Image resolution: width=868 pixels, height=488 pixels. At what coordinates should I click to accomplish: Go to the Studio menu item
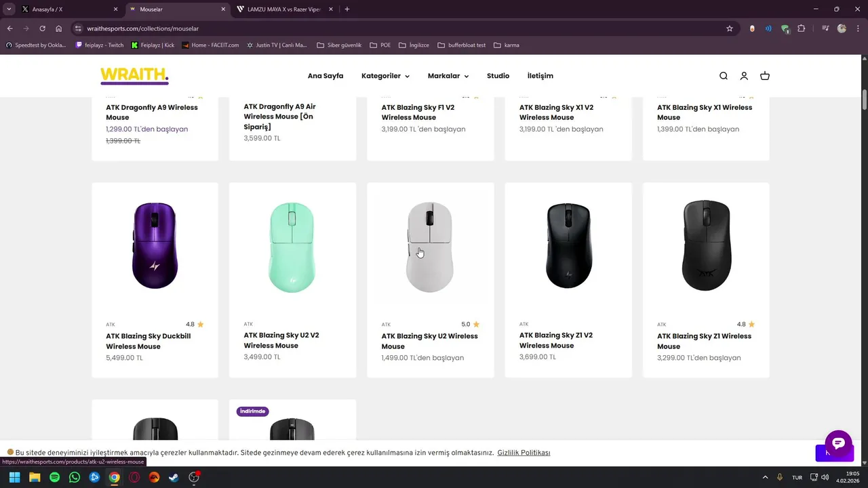498,76
